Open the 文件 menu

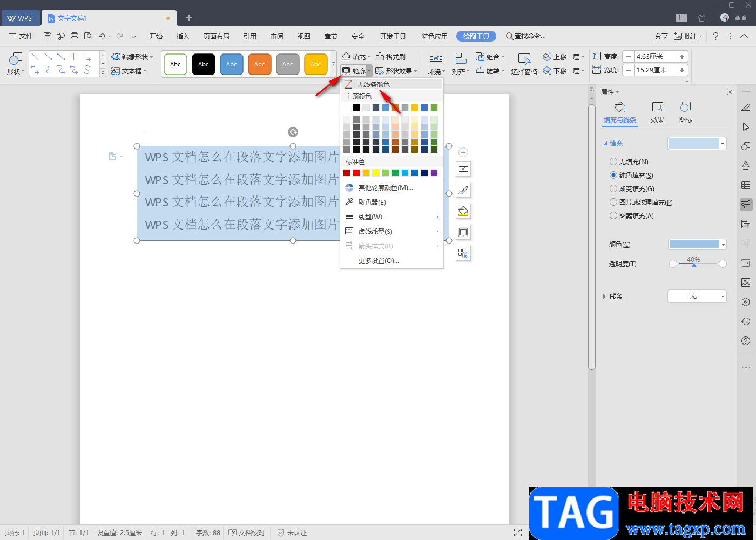[x=21, y=36]
